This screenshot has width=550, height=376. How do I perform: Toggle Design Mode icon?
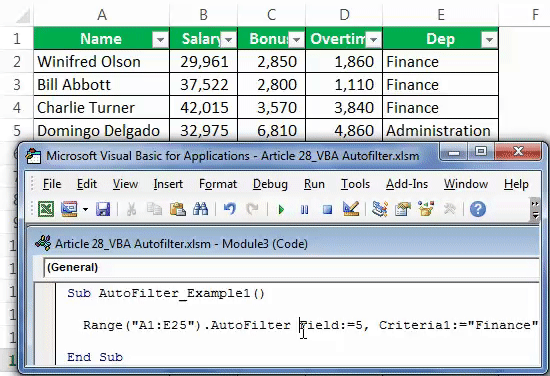tap(351, 209)
